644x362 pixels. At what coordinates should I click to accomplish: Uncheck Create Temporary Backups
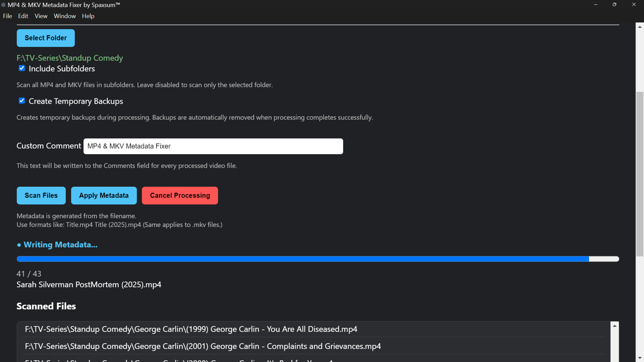click(22, 100)
